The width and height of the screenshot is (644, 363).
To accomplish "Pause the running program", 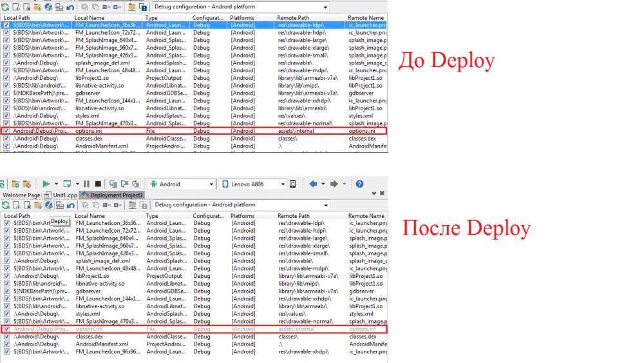I will coord(86,184).
